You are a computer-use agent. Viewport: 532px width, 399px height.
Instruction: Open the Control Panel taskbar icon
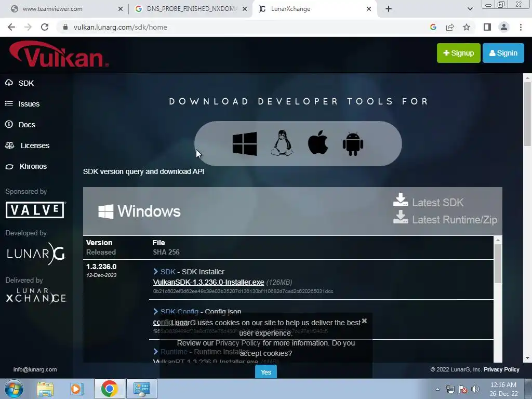[x=141, y=389]
